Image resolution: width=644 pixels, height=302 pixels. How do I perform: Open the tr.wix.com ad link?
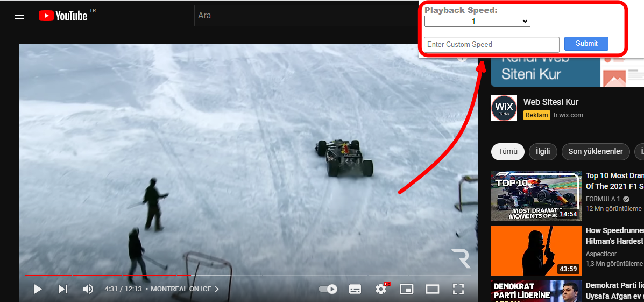(x=568, y=115)
